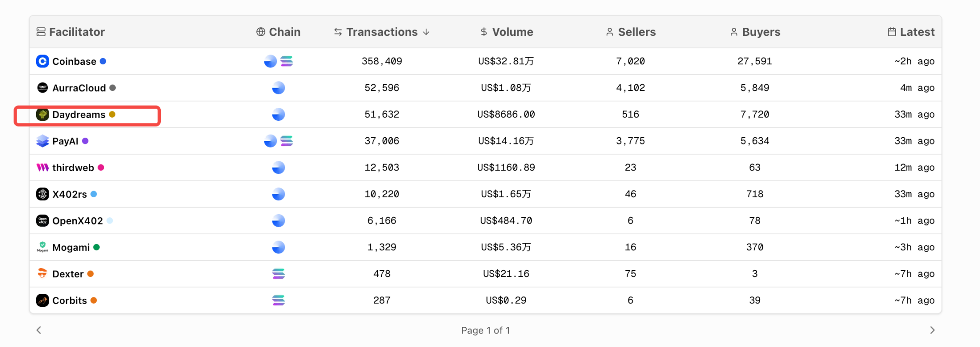Click the PayAI logo icon

pyautogui.click(x=42, y=141)
